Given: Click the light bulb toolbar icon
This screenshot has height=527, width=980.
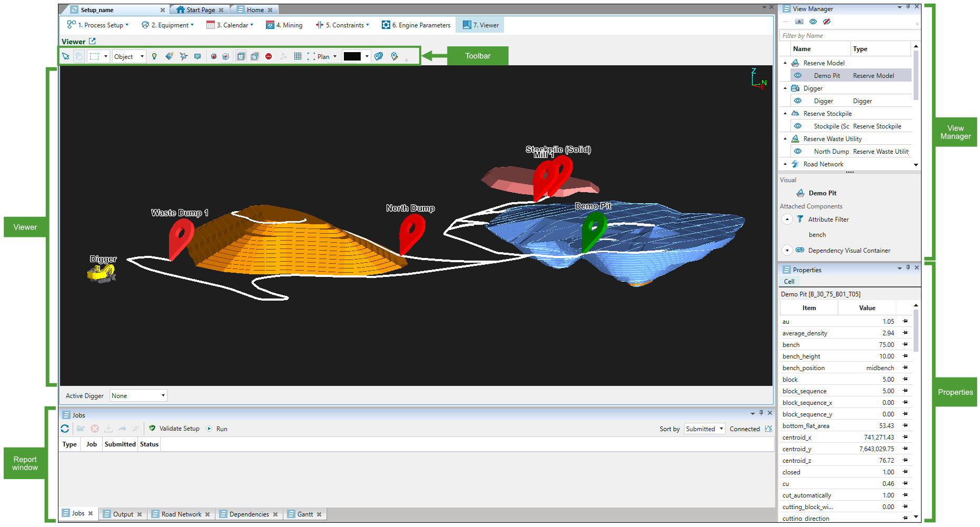Looking at the screenshot, I should [x=154, y=56].
